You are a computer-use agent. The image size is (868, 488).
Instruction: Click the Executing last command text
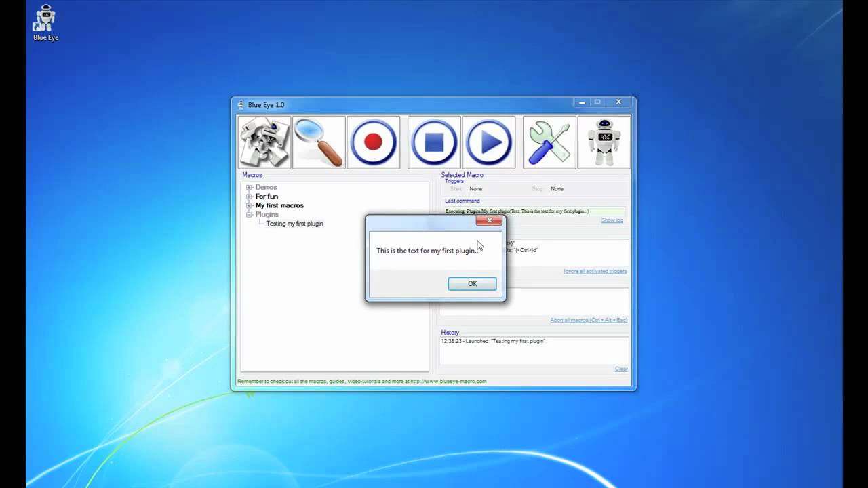pyautogui.click(x=517, y=211)
